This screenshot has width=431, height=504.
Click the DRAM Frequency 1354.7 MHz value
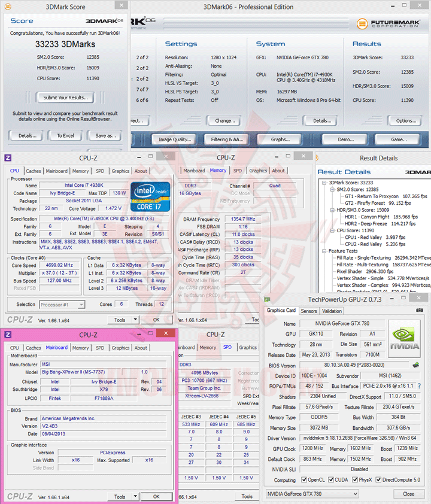click(243, 219)
